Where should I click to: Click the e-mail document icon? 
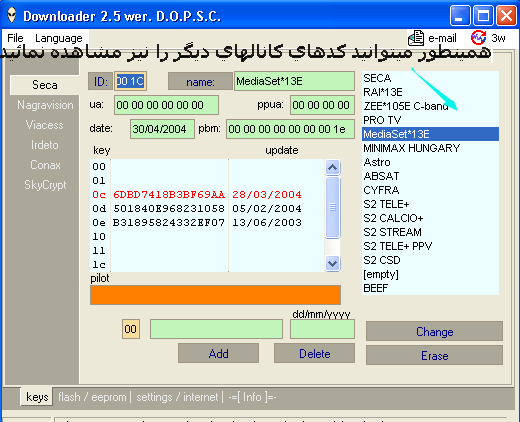pos(416,38)
